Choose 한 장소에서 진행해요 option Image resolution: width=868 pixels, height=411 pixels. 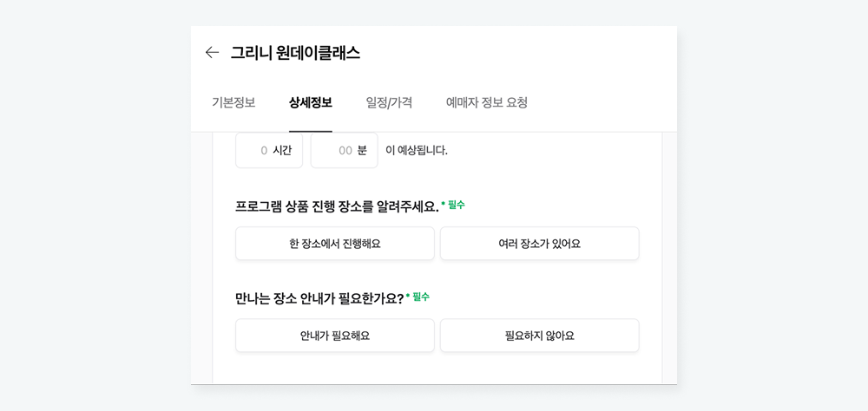coord(335,244)
